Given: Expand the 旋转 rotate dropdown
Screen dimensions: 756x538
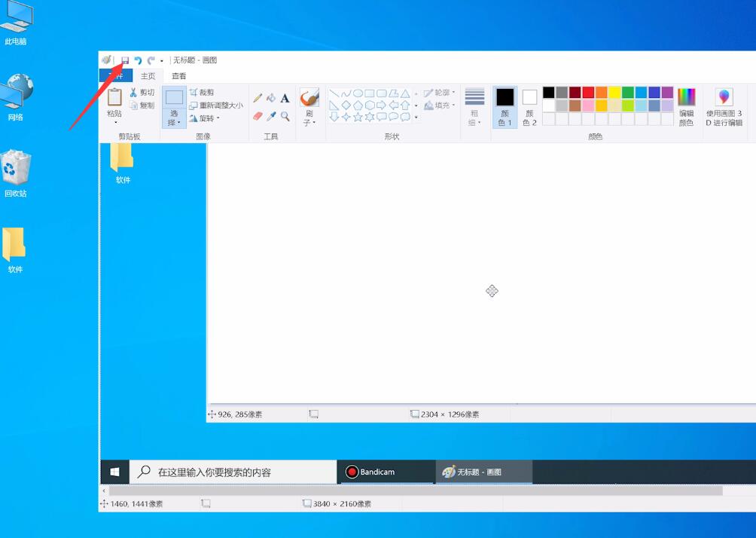Looking at the screenshot, I should coord(204,118).
